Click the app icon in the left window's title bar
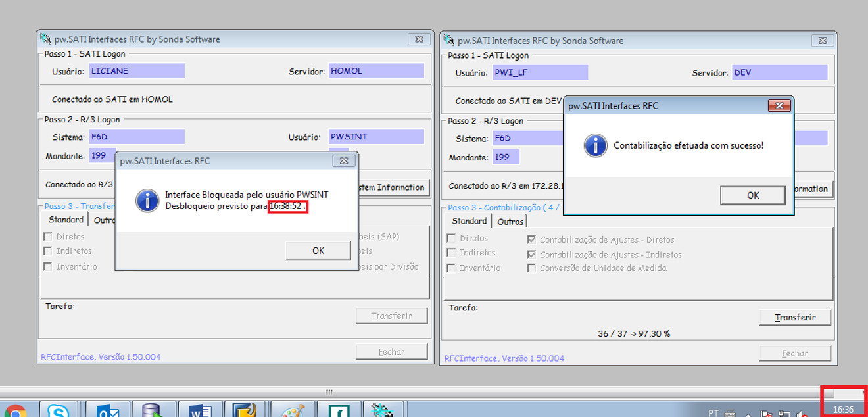The width and height of the screenshot is (868, 417). click(x=45, y=39)
